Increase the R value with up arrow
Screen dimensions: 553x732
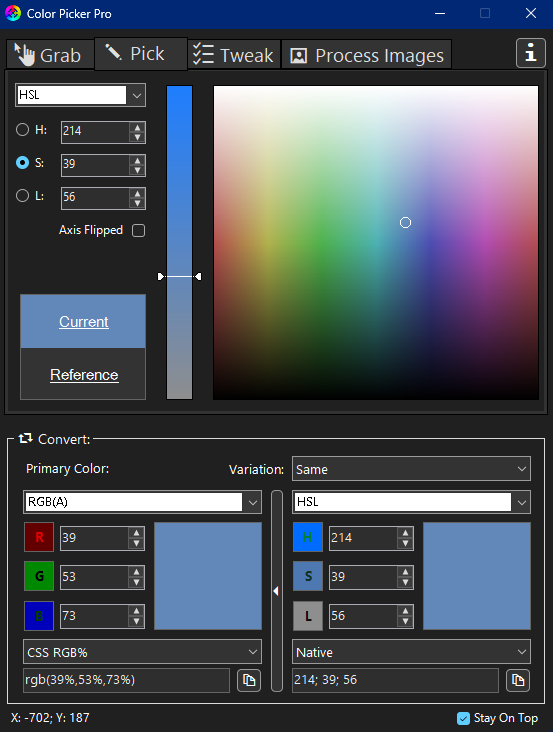(x=136, y=533)
